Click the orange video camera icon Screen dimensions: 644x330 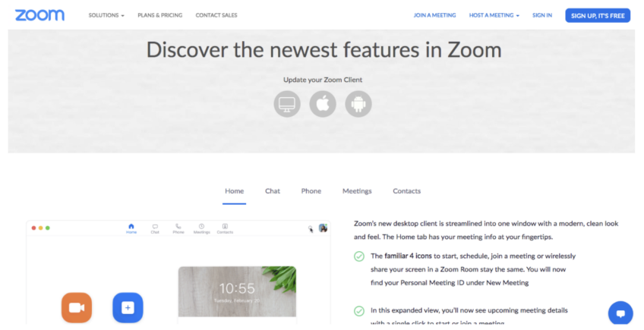77,307
